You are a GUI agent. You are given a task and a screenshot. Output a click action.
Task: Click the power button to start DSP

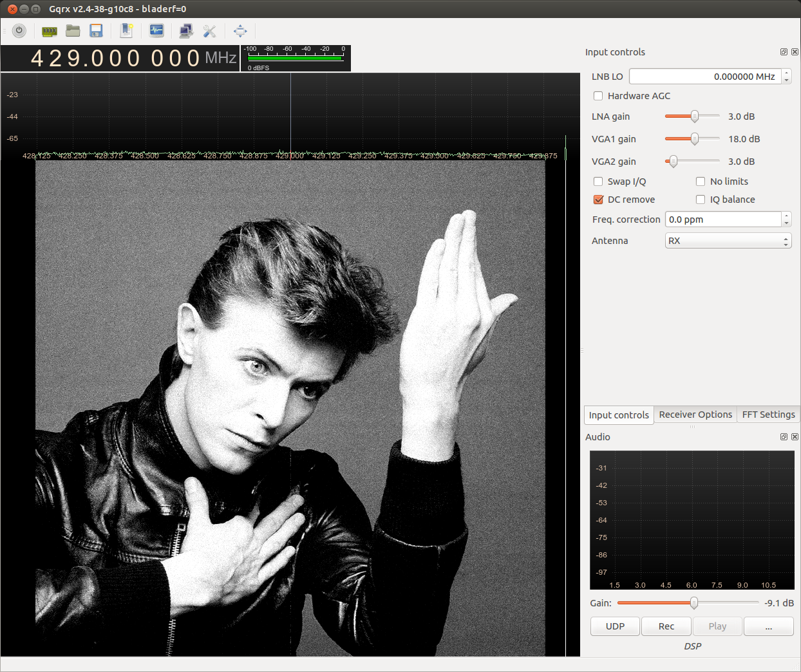pyautogui.click(x=19, y=30)
